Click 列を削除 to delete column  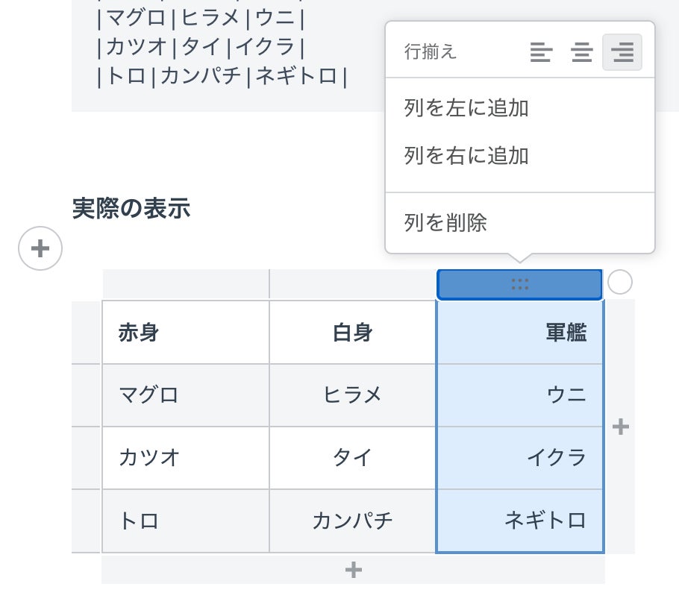(445, 222)
